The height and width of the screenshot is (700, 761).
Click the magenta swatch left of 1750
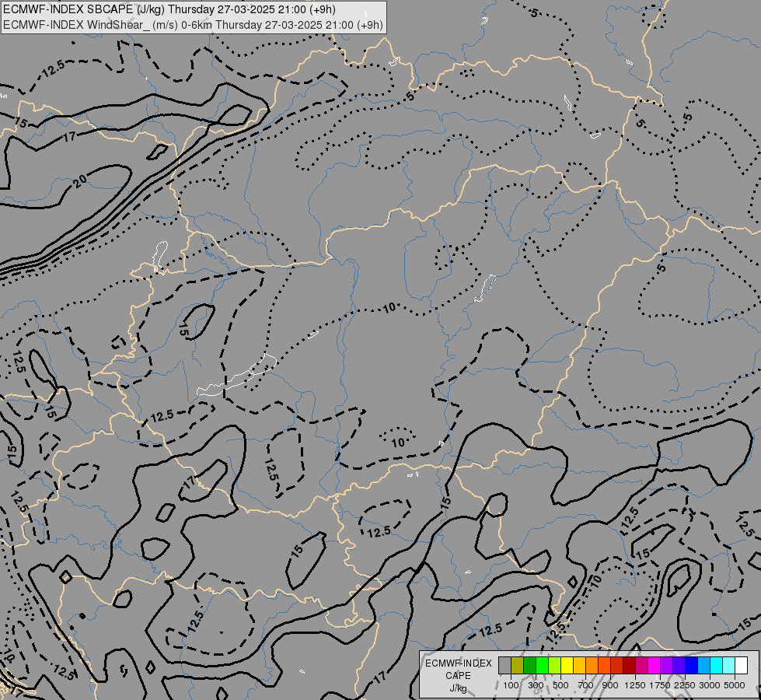point(655,665)
